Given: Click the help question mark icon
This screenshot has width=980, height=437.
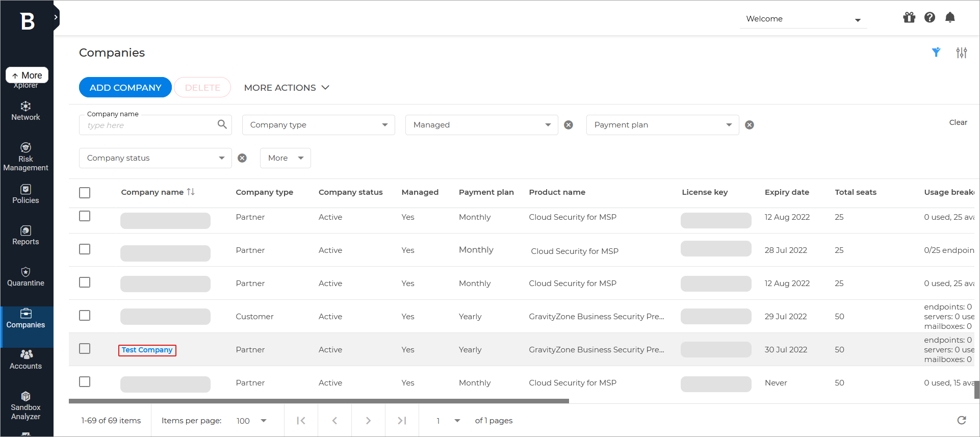Looking at the screenshot, I should coord(930,18).
